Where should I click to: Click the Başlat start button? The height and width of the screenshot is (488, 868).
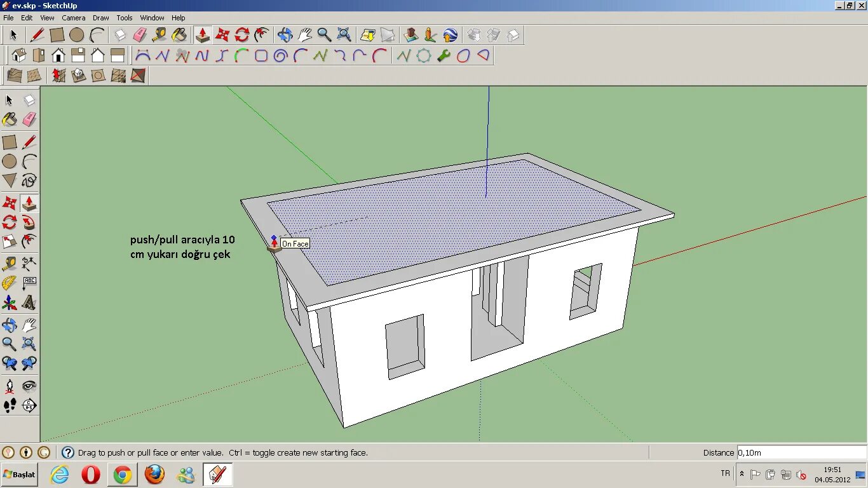point(20,475)
